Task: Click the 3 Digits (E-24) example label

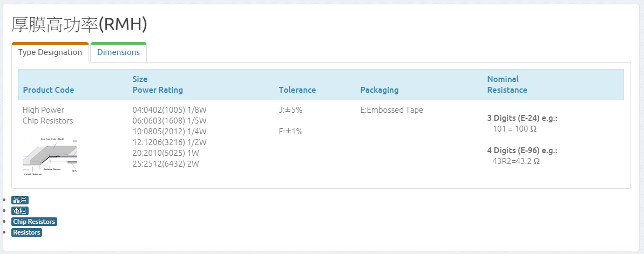Action: click(x=522, y=118)
